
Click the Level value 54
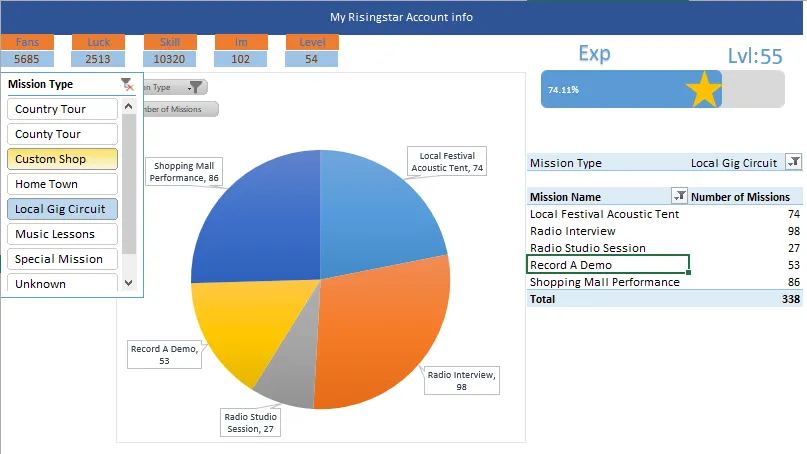[312, 59]
